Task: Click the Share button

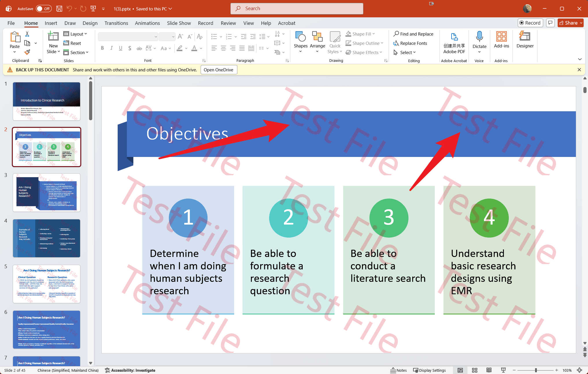Action: 570,23
